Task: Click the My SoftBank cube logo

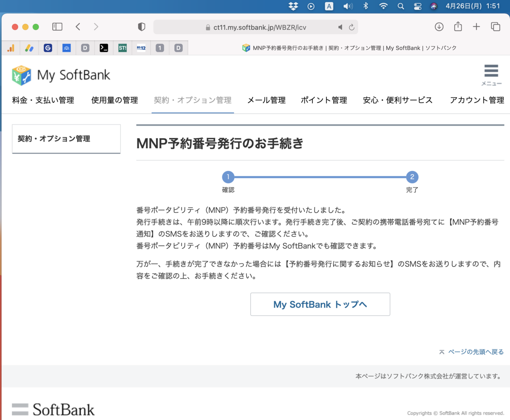Action: pyautogui.click(x=21, y=75)
